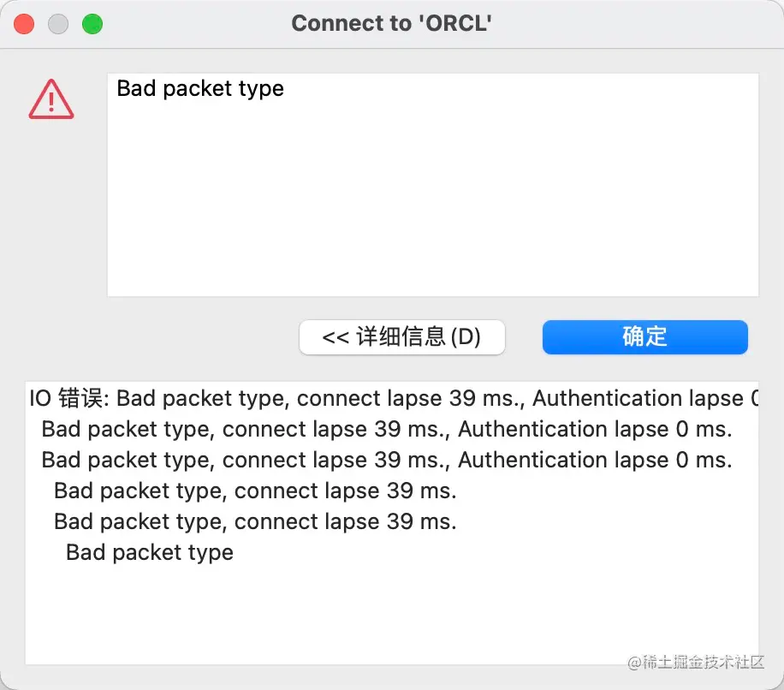Click fourth details line ending 'connect lapse 39 ms.'
The image size is (784, 690).
(255, 491)
